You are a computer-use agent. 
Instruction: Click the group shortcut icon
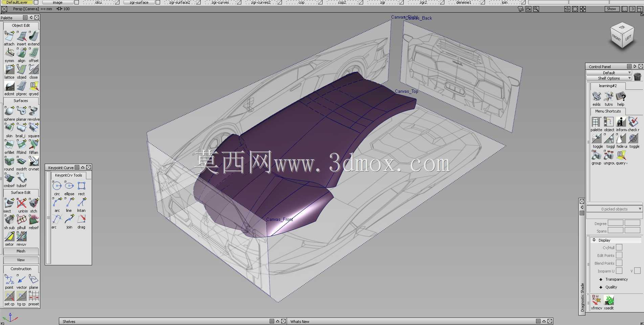[596, 155]
